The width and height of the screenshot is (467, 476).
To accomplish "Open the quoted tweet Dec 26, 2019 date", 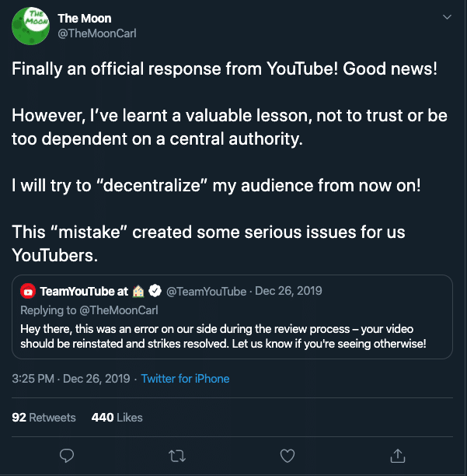I will (288, 292).
